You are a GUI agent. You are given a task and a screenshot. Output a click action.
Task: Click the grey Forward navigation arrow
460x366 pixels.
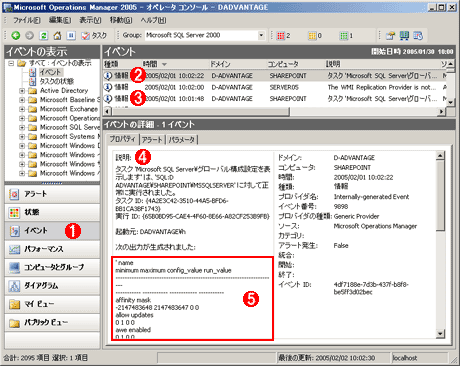click(30, 35)
